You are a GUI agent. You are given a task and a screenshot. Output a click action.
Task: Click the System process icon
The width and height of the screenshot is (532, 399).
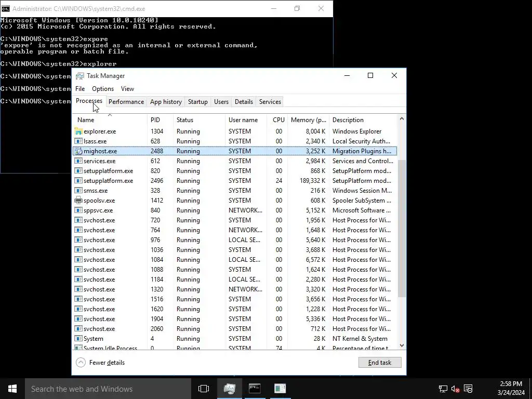pos(78,339)
